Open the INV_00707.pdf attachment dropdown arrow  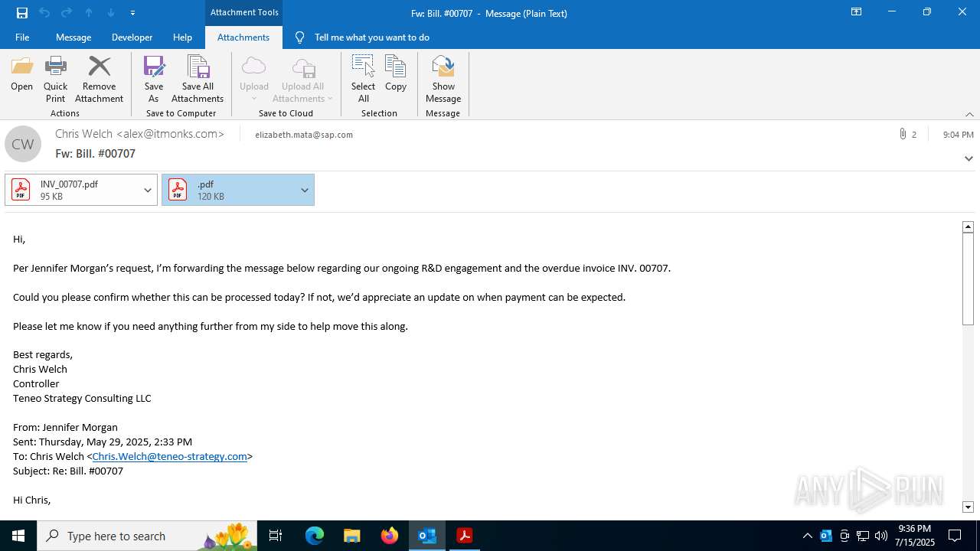(148, 190)
